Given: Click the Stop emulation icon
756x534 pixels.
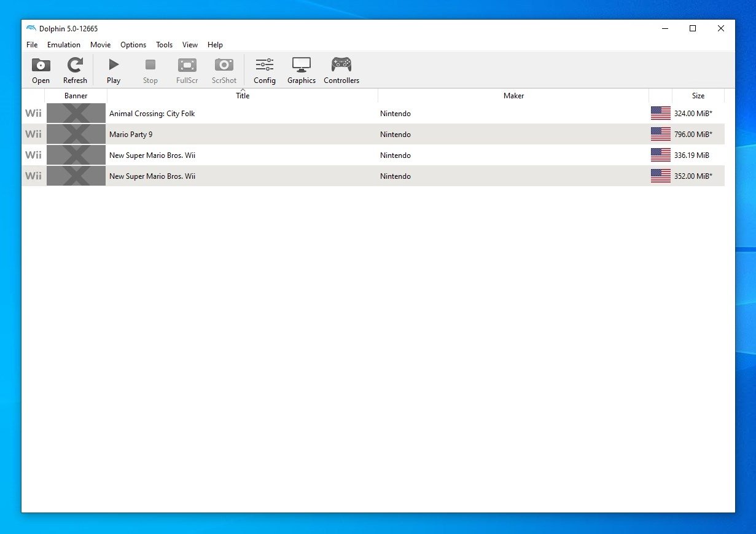Looking at the screenshot, I should coord(150,71).
